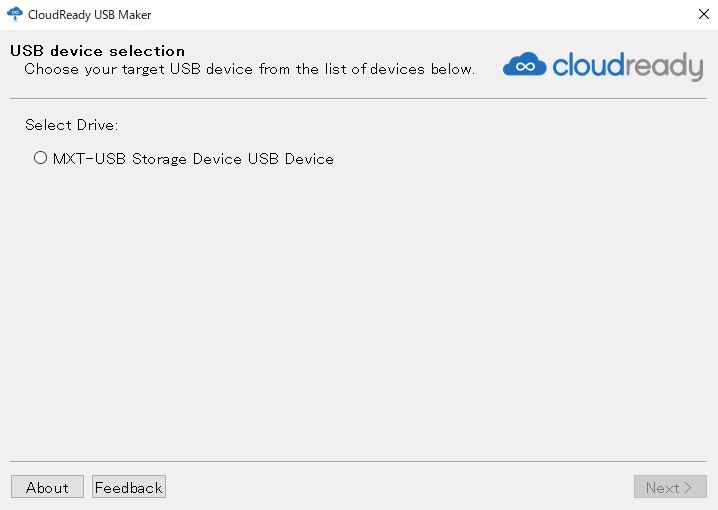Click the cloudready wordmark text

click(x=626, y=67)
